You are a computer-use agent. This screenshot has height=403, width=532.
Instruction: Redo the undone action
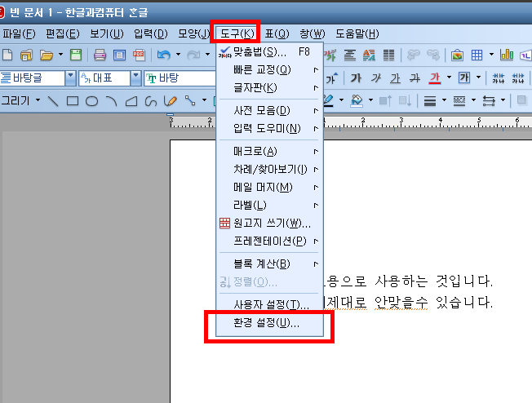193,55
